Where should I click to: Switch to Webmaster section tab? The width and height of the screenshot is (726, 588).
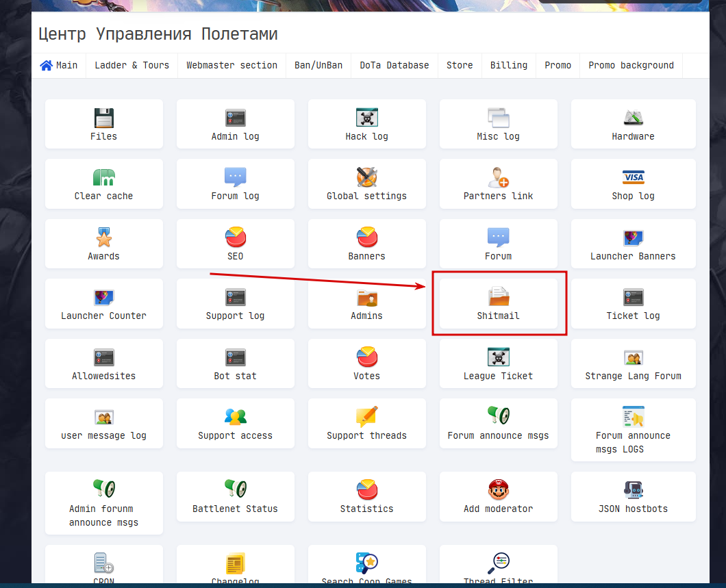(231, 66)
